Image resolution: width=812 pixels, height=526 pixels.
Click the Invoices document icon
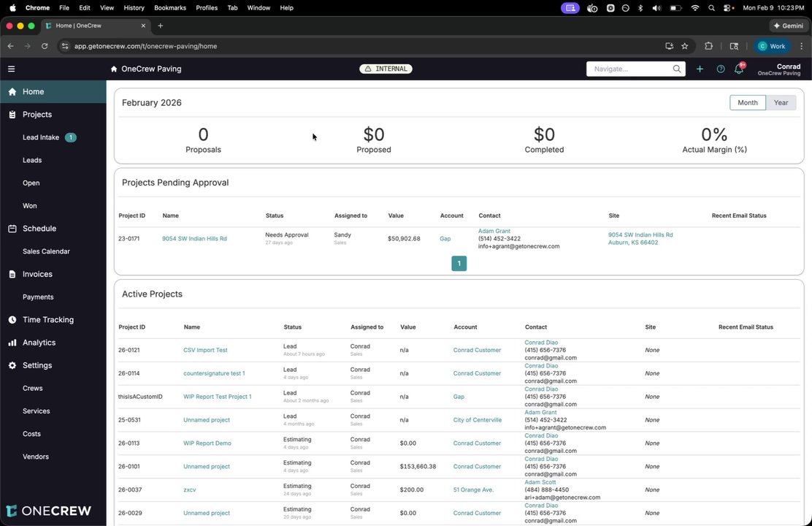12,274
